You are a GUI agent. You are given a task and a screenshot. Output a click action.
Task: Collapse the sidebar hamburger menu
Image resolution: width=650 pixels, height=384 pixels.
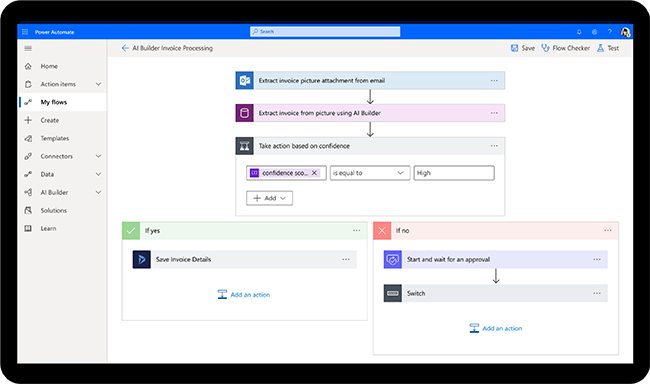coord(28,49)
